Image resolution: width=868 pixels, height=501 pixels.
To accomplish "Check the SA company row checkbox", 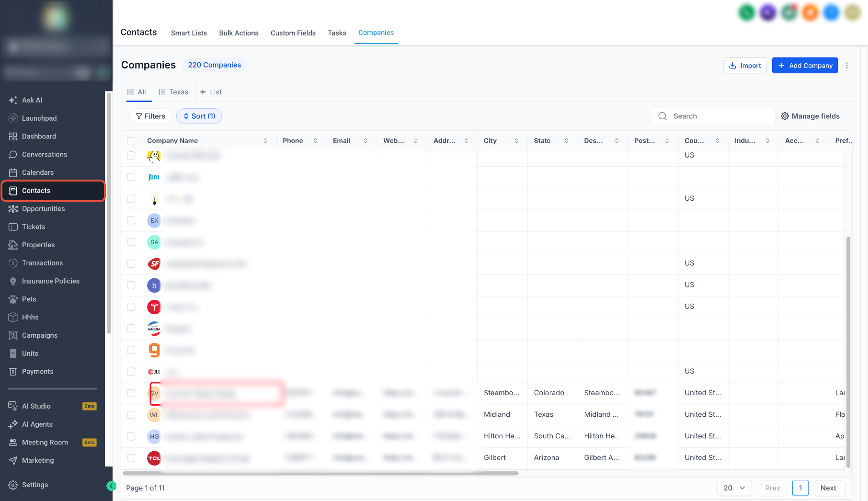I will [x=131, y=242].
